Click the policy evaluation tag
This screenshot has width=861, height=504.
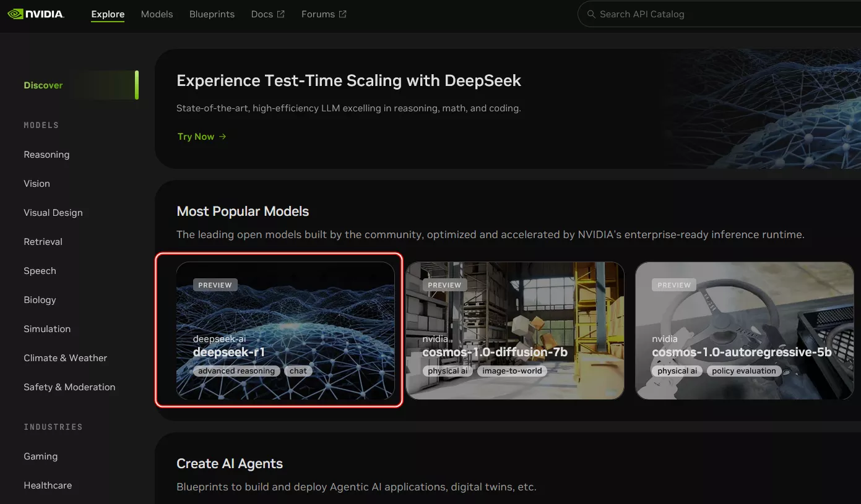click(x=744, y=371)
